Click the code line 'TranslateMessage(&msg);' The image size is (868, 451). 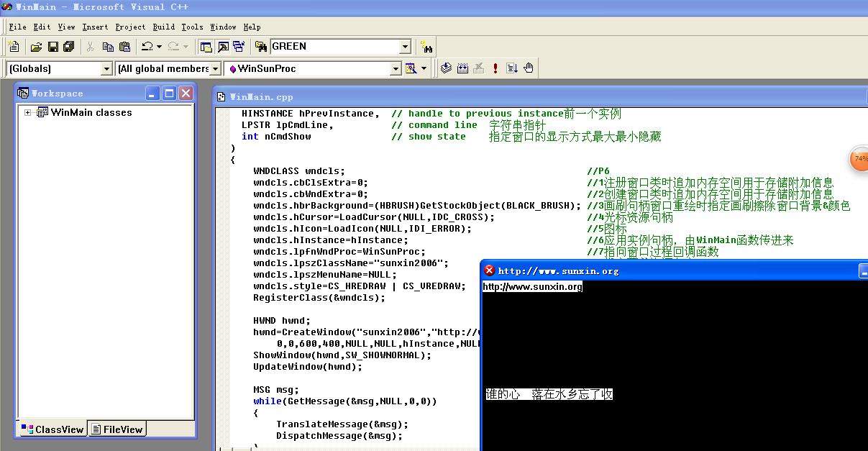342,424
